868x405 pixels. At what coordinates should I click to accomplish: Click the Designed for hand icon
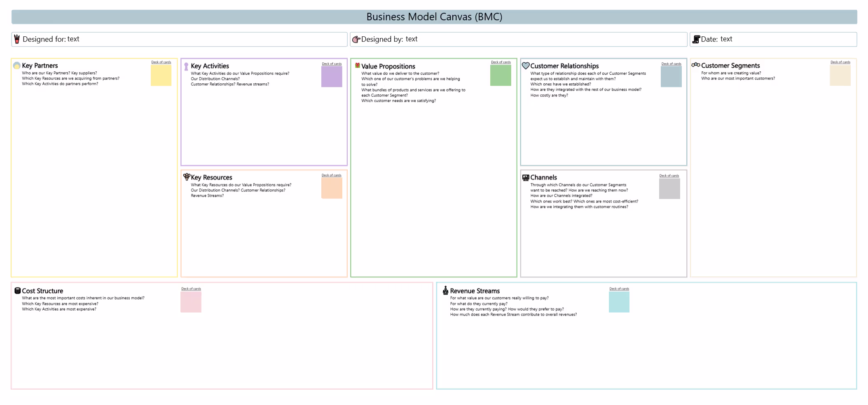coord(17,39)
